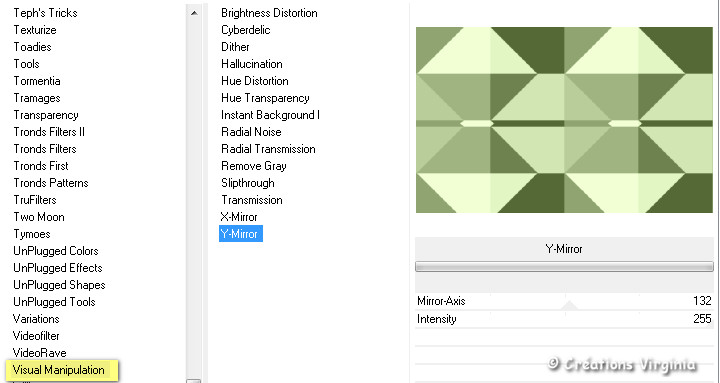
Task: Select Tramages filter category
Action: coord(37,98)
